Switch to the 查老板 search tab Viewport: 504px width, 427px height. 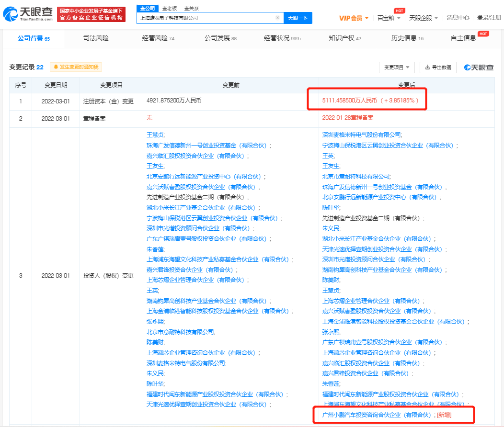click(x=170, y=8)
